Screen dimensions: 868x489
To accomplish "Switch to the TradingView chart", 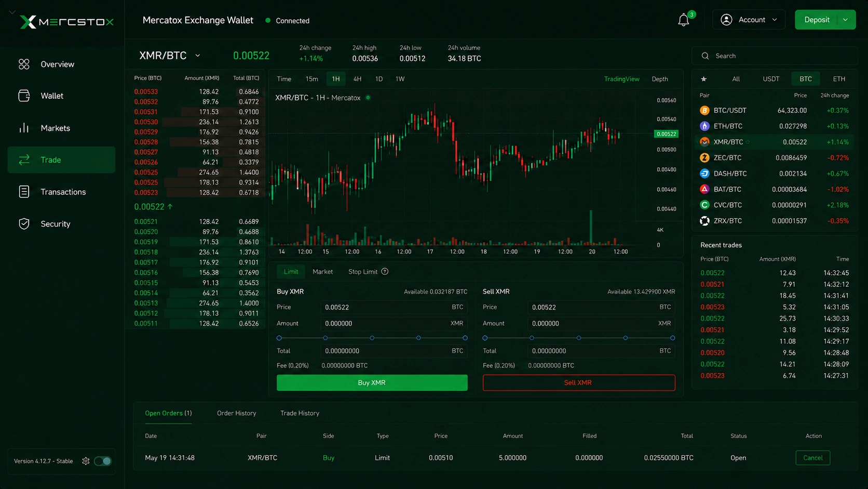I will 621,79.
